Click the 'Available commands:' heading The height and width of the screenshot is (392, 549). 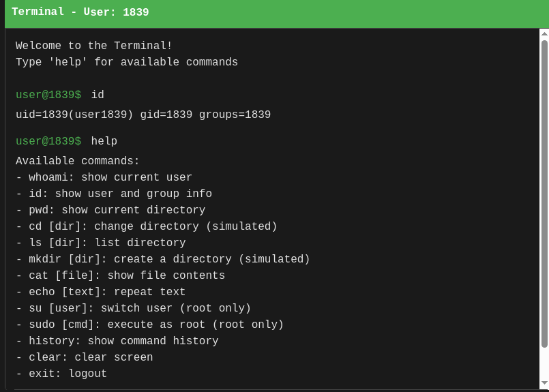coord(78,162)
